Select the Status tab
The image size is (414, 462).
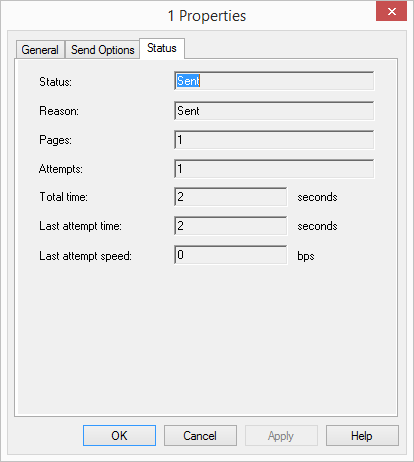[x=162, y=48]
